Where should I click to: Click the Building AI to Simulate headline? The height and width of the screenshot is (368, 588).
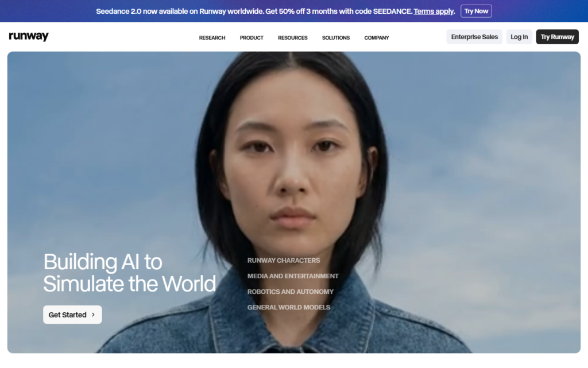129,273
